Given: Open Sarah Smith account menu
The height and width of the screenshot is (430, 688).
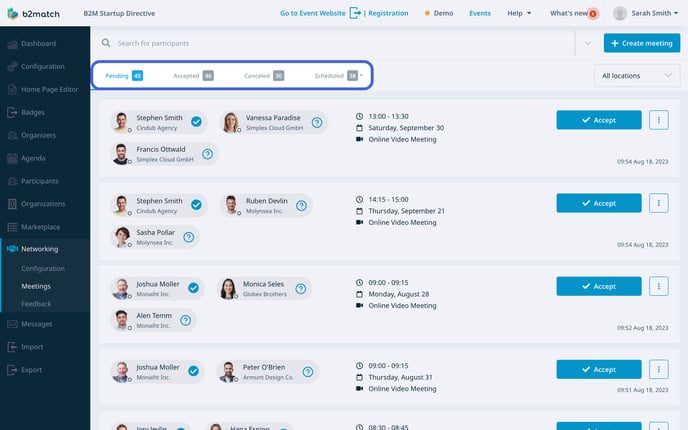Looking at the screenshot, I should [655, 13].
